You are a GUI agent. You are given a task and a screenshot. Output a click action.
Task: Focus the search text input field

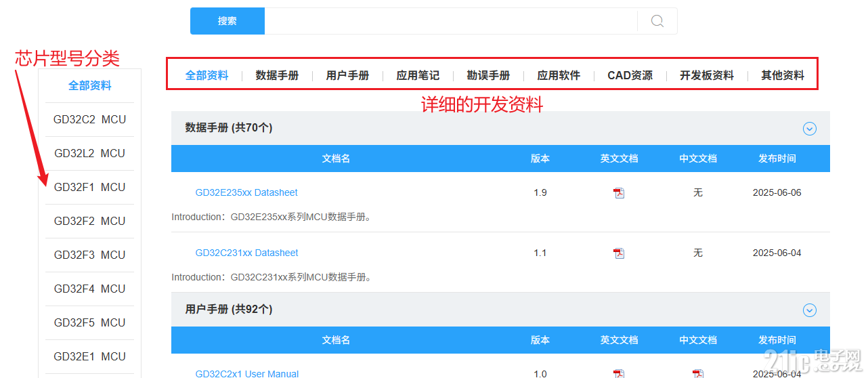coord(451,21)
